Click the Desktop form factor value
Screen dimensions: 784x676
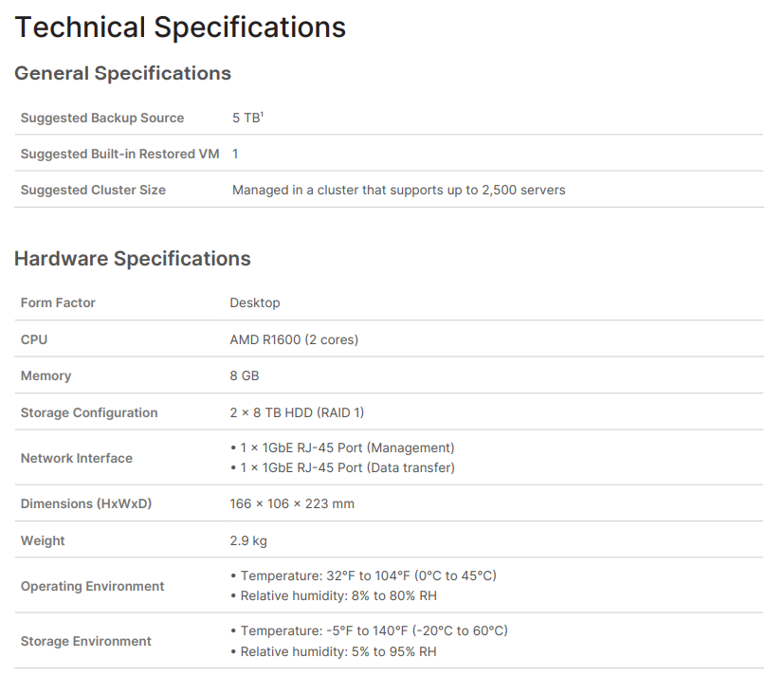pos(255,302)
